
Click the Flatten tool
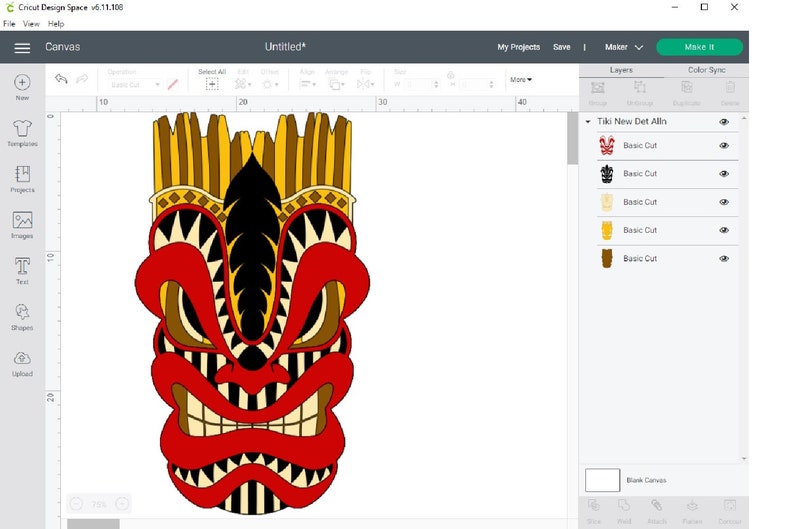tap(692, 511)
